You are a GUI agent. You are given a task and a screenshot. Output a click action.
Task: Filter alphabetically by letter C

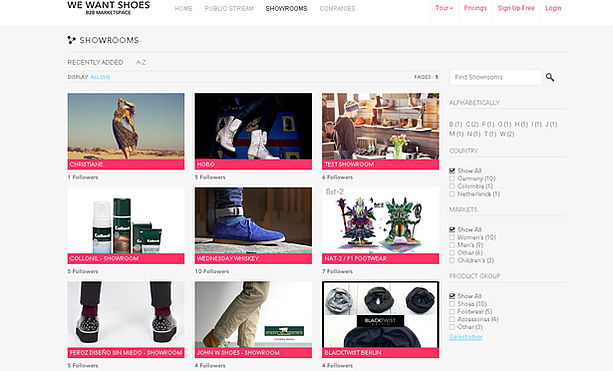point(472,124)
